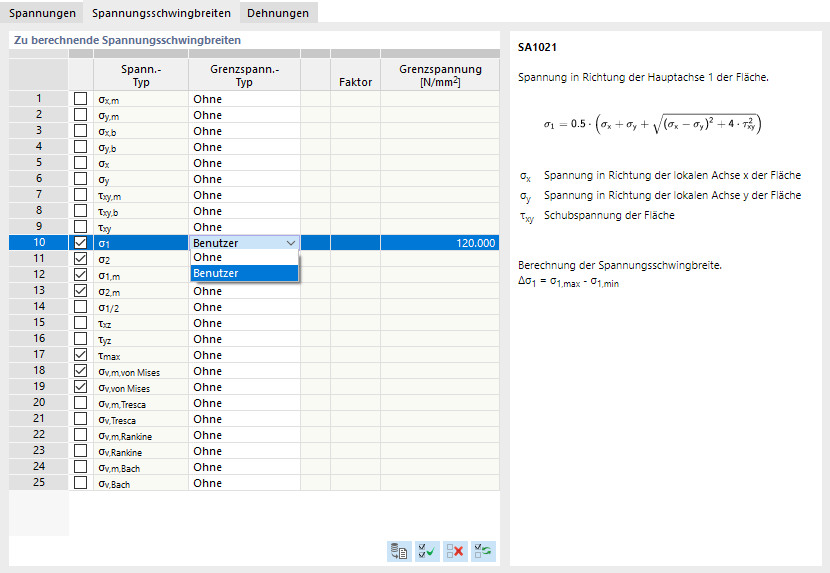
Task: Select row number 1 header
Action: click(39, 99)
